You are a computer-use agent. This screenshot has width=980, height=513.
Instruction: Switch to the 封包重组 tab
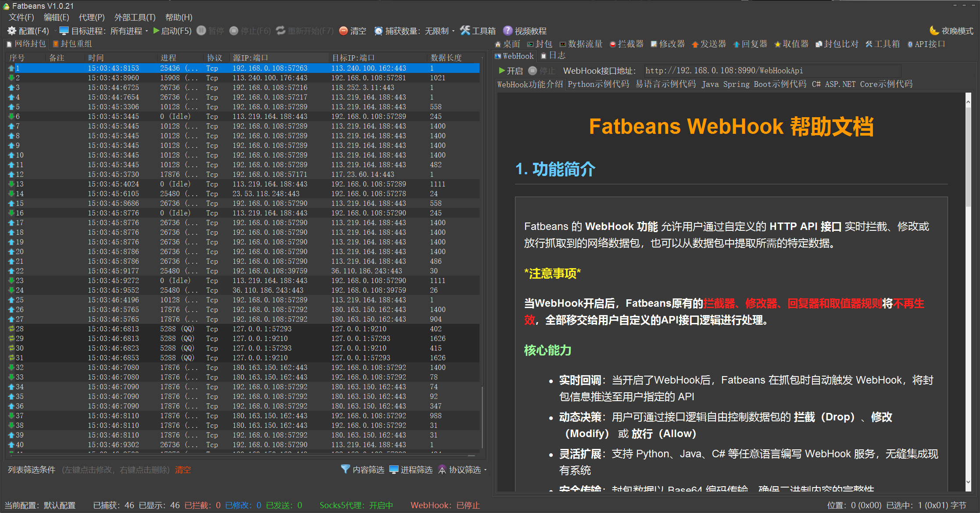(x=72, y=43)
